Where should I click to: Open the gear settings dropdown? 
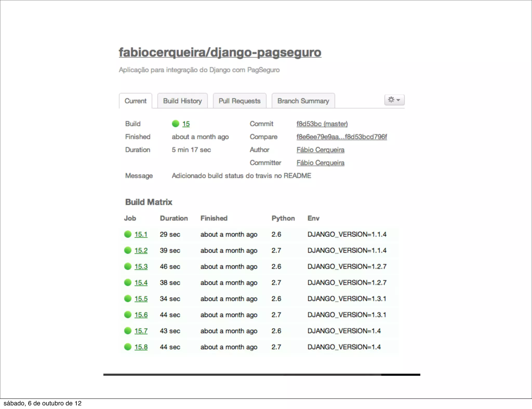coord(394,100)
